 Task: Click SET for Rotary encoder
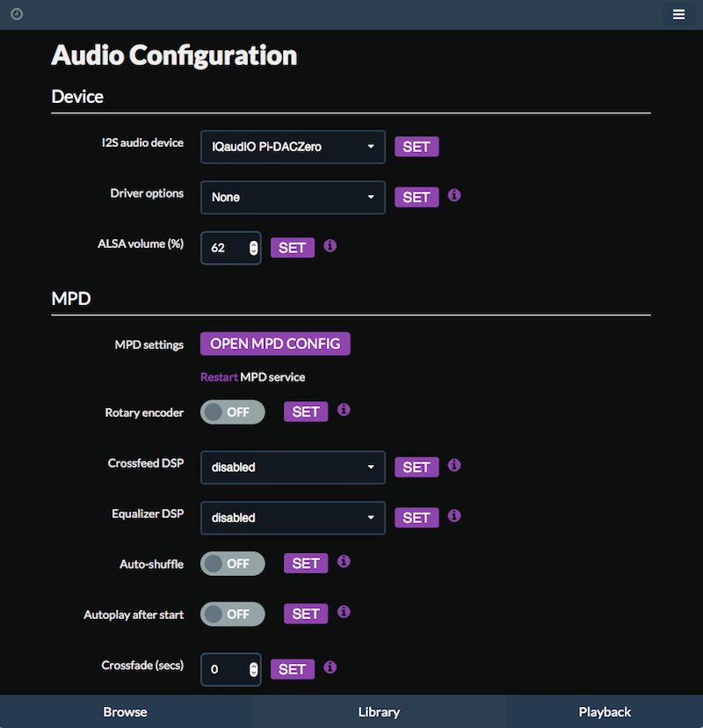coord(306,411)
